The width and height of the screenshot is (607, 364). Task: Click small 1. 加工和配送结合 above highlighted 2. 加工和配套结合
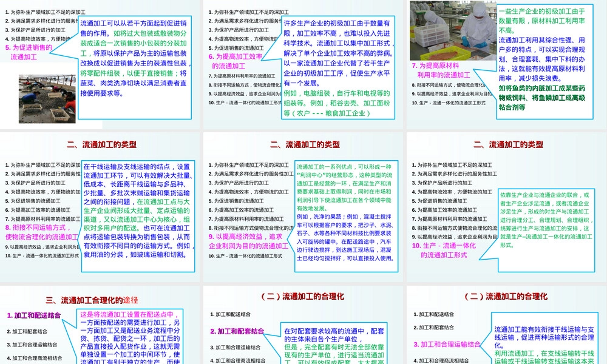(230, 314)
